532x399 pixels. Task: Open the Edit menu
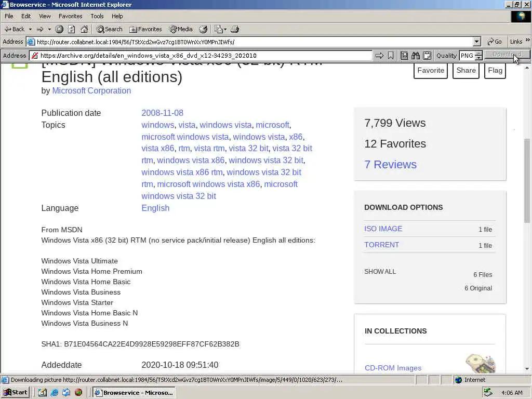pos(26,16)
